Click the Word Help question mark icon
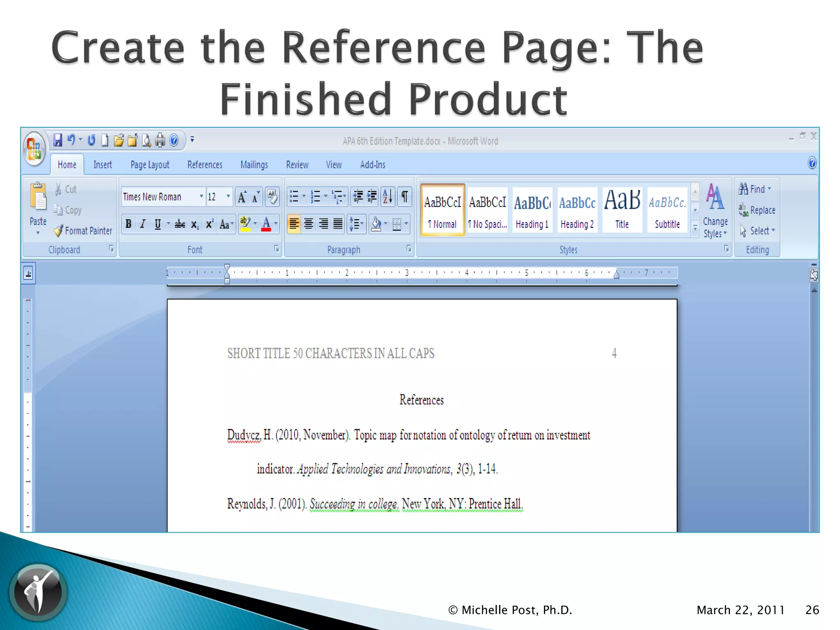Screen dimensions: 840x630 [812, 163]
